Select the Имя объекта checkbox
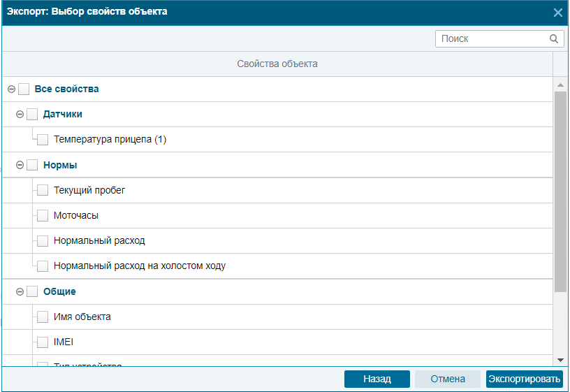The height and width of the screenshot is (392, 570). 43,317
